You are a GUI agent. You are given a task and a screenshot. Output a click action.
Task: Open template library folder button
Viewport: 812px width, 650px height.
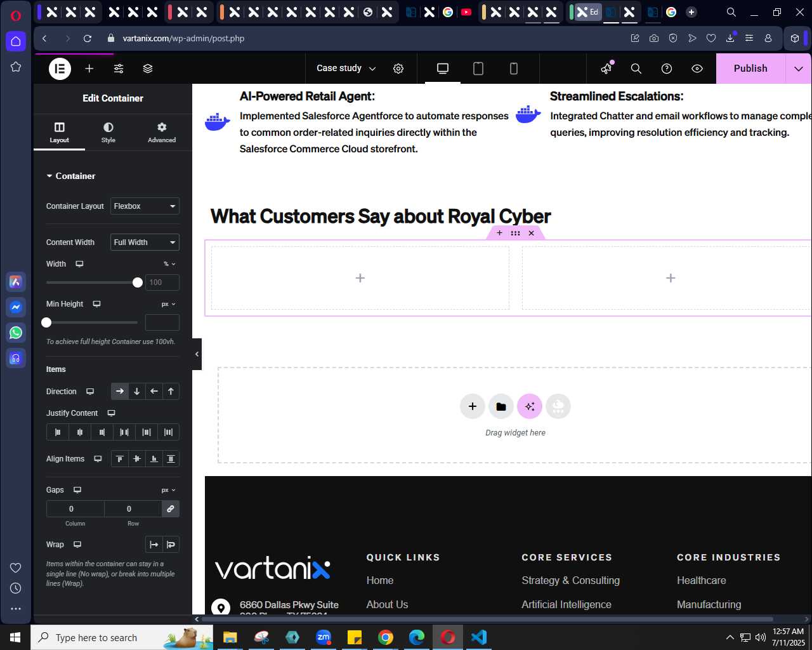tap(501, 406)
